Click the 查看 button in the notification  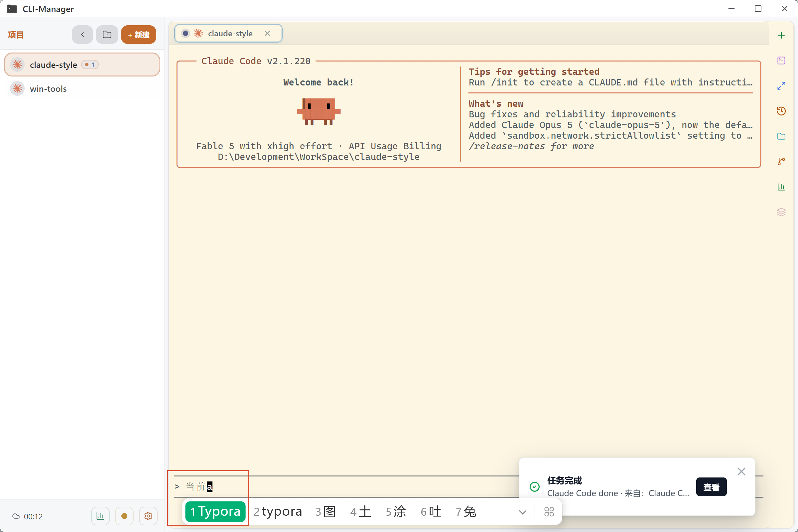(x=711, y=487)
